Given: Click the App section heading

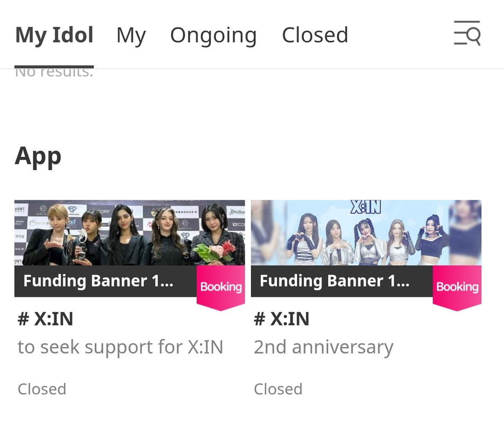Looking at the screenshot, I should pos(38,157).
